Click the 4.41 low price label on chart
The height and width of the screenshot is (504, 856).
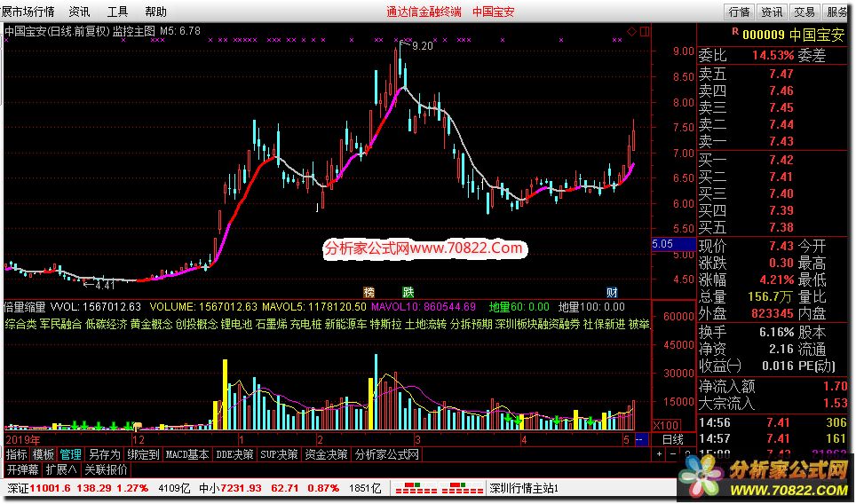pyautogui.click(x=104, y=285)
